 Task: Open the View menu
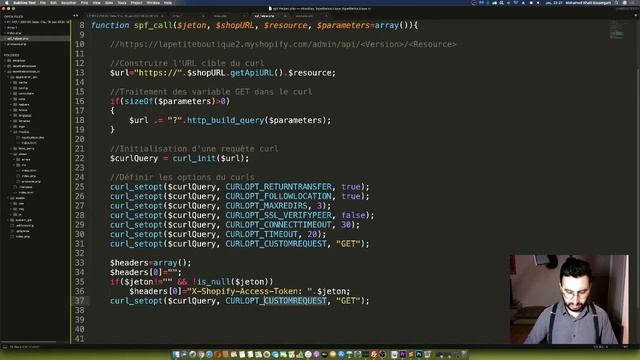click(x=96, y=2)
